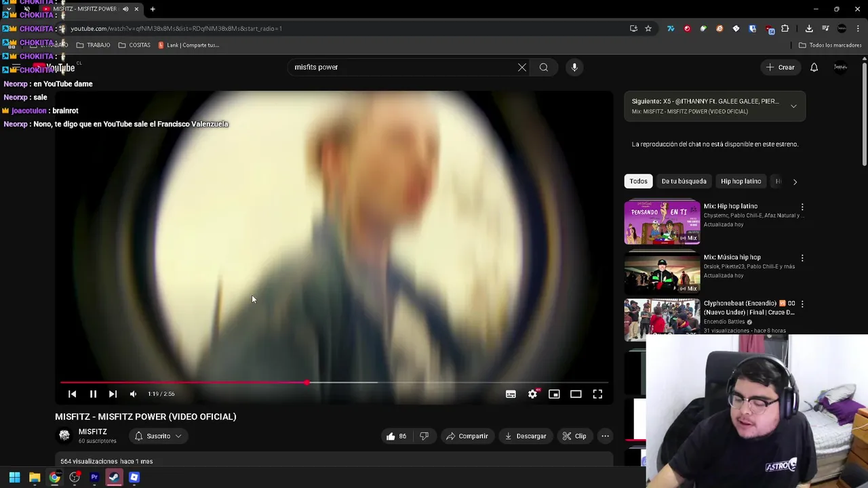Open the Windows Start menu
The image size is (868, 488).
[14, 477]
